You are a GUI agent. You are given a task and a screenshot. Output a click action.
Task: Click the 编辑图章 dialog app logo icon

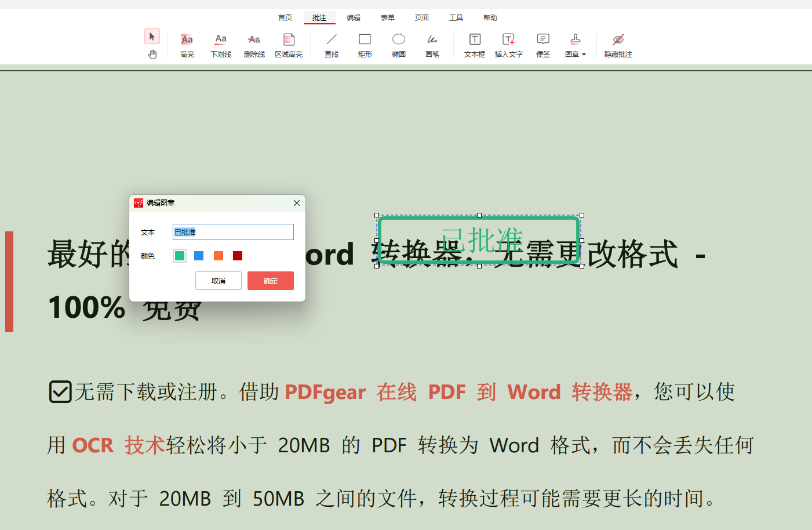point(139,203)
